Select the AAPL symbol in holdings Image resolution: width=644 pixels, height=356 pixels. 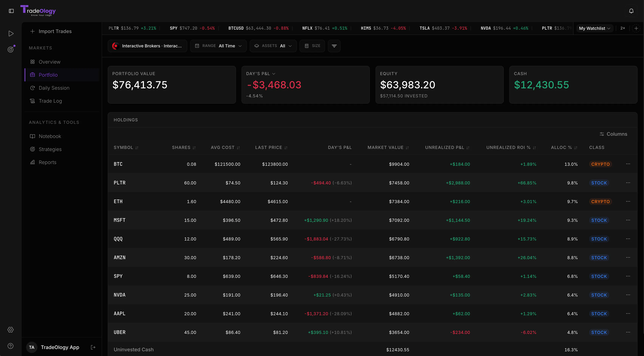point(119,314)
